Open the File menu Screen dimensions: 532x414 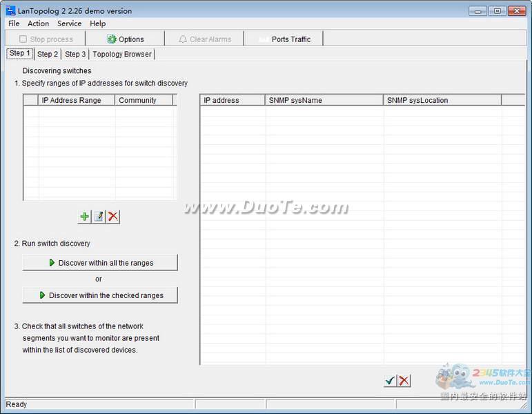(14, 23)
